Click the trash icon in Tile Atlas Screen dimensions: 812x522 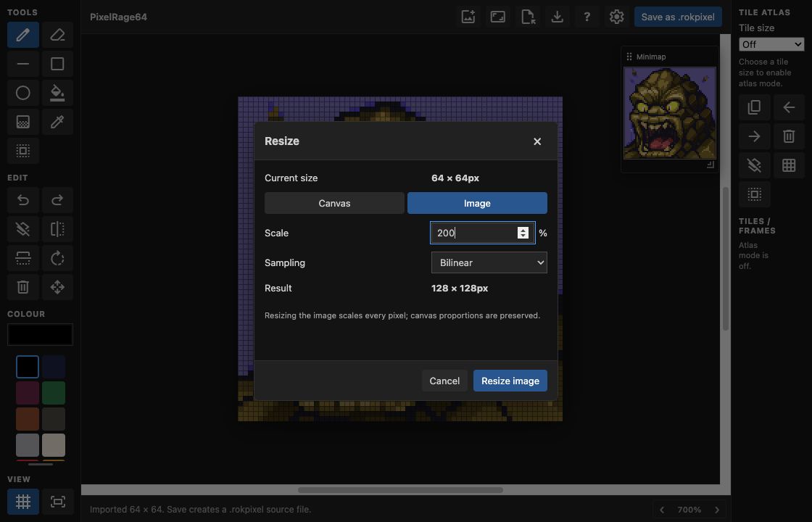coord(789,136)
